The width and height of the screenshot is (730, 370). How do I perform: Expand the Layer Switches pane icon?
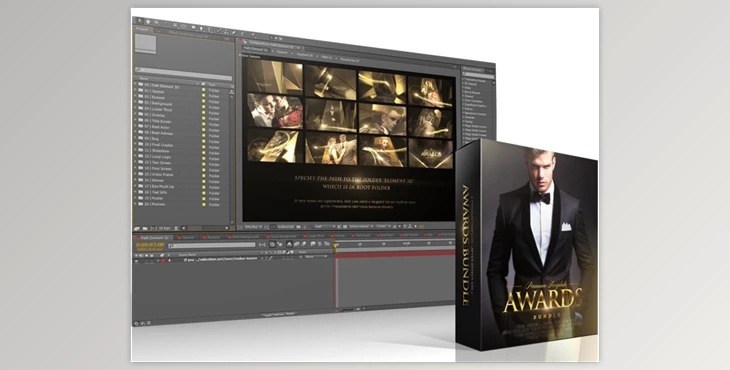(x=136, y=323)
